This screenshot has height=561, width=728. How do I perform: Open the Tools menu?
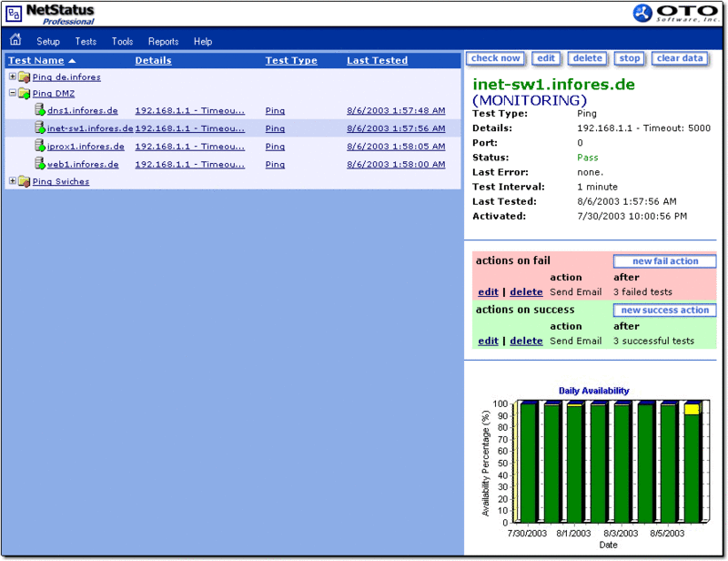coord(123,41)
